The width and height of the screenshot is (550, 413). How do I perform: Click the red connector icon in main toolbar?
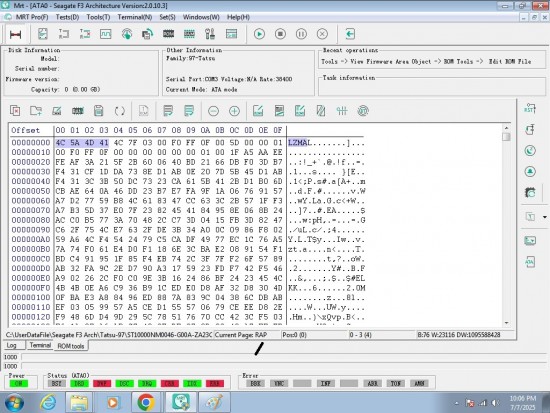click(x=15, y=34)
